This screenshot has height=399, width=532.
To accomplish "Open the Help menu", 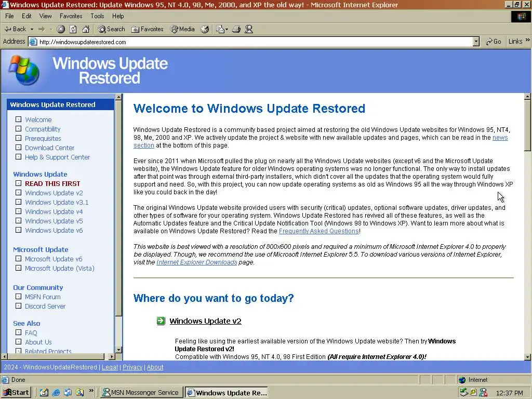I will pyautogui.click(x=118, y=16).
